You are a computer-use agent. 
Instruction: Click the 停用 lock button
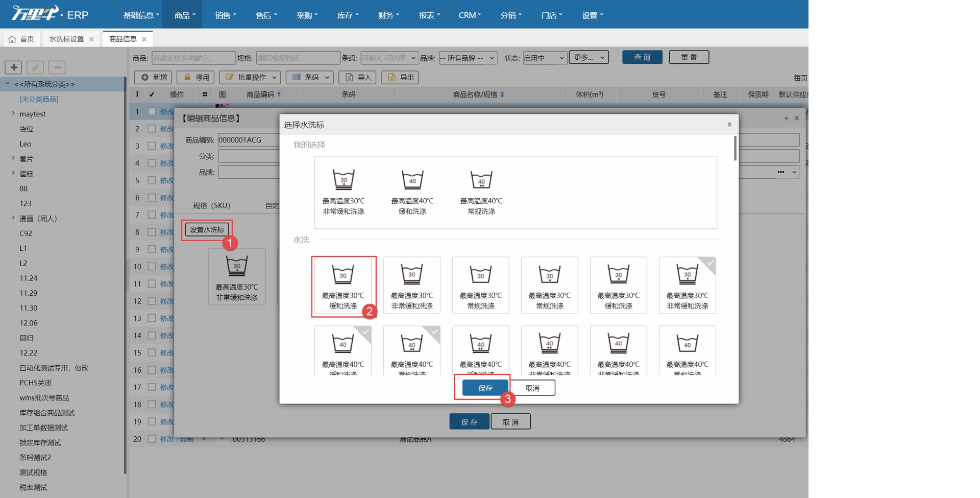[195, 77]
